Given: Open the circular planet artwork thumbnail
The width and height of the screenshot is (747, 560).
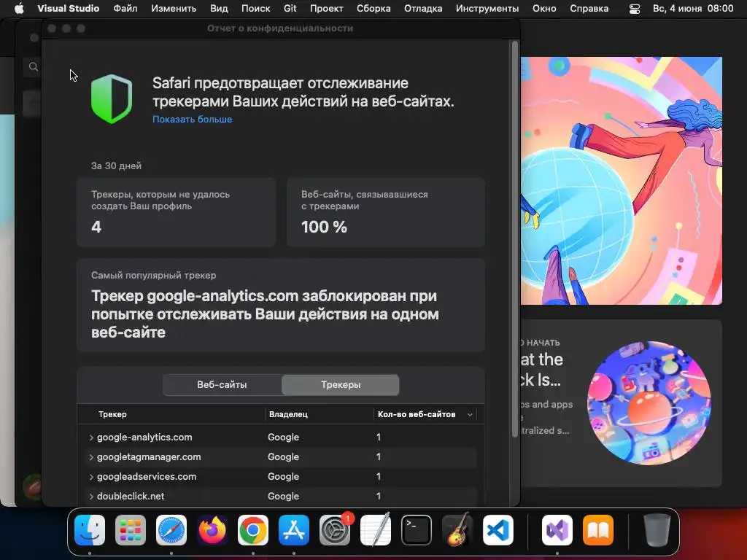Looking at the screenshot, I should click(649, 403).
